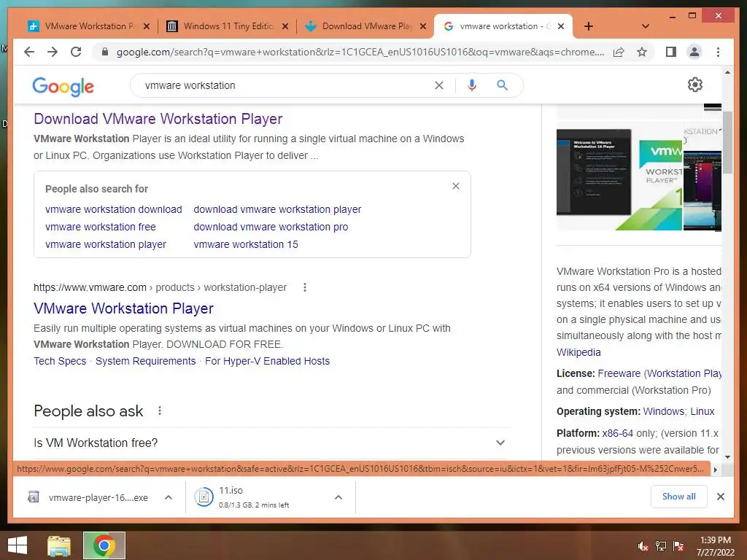Click the browser address bar URL
747x560 pixels.
360,52
